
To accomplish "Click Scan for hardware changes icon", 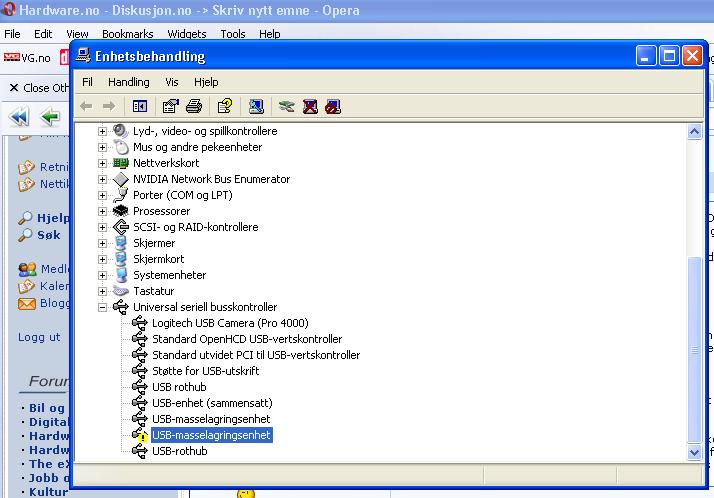I will [x=256, y=106].
